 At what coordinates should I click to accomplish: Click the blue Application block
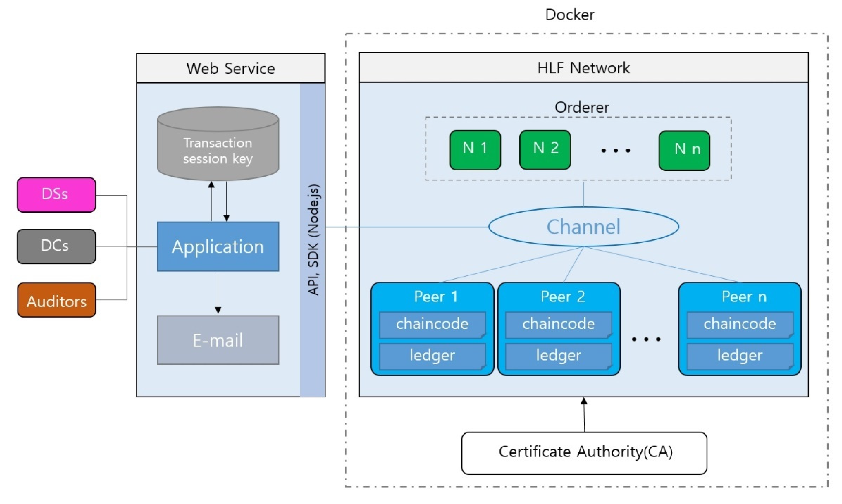click(x=218, y=246)
